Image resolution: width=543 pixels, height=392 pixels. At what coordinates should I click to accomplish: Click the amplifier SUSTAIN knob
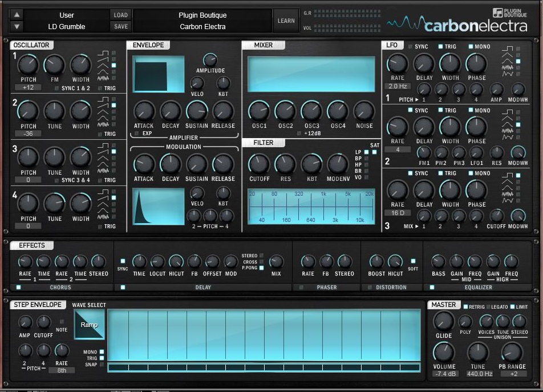click(x=197, y=111)
